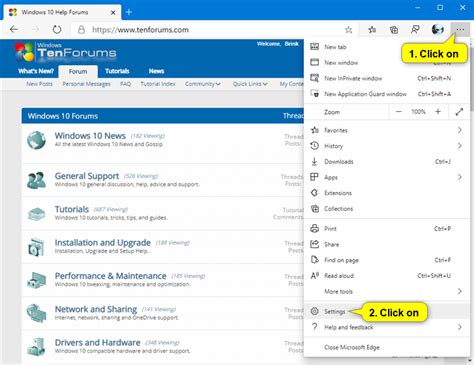
Task: Click the What's New? site tab
Action: tap(36, 71)
